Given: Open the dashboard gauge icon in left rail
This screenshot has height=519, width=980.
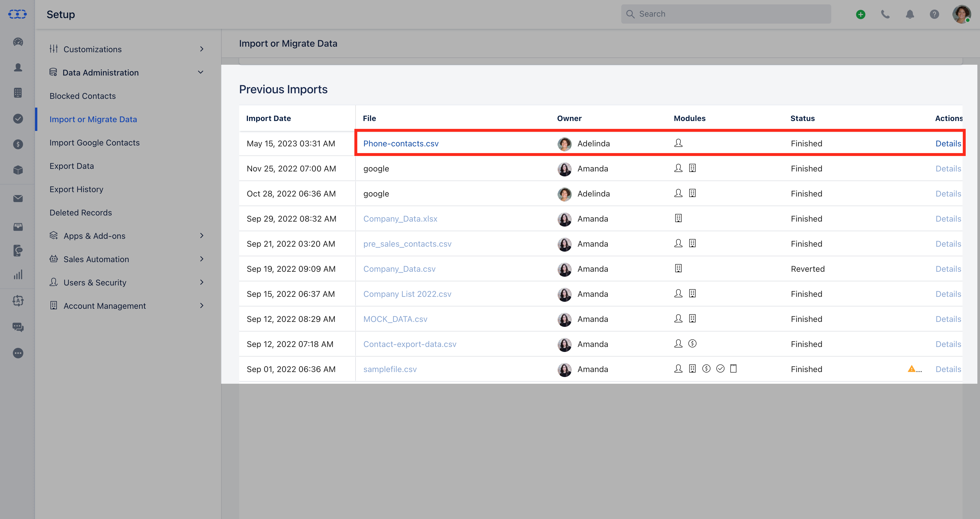Looking at the screenshot, I should click(18, 42).
